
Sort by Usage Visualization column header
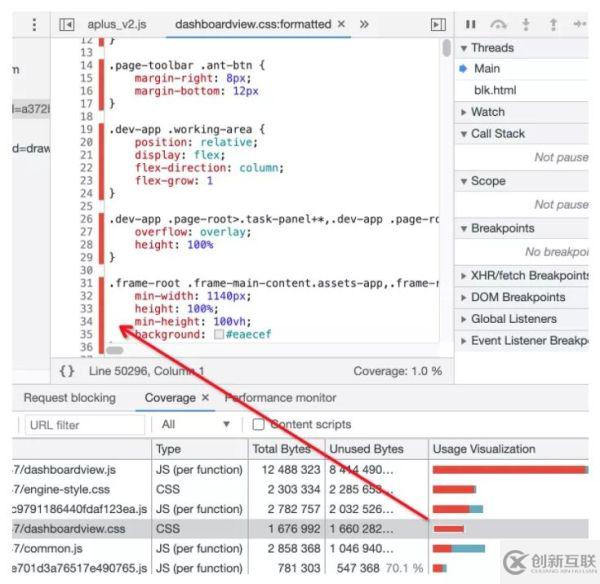(x=509, y=449)
